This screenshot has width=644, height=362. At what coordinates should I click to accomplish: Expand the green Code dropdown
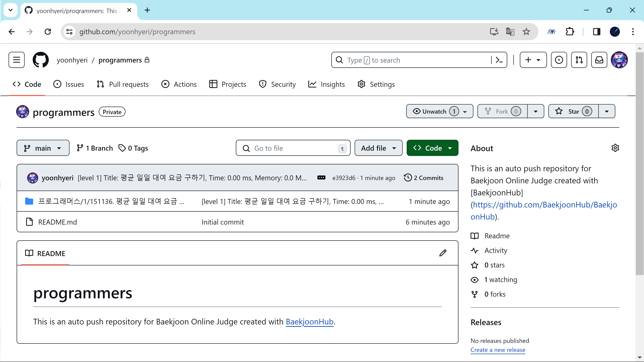(x=432, y=148)
